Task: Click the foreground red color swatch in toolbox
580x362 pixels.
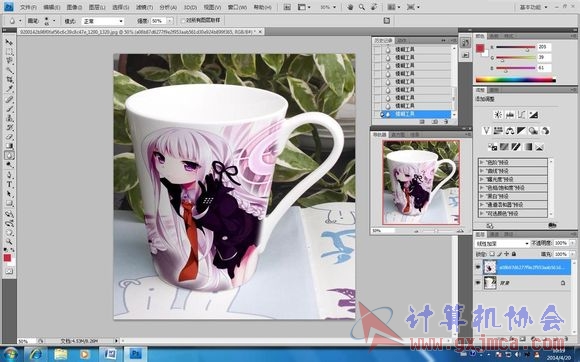Action: [7, 258]
